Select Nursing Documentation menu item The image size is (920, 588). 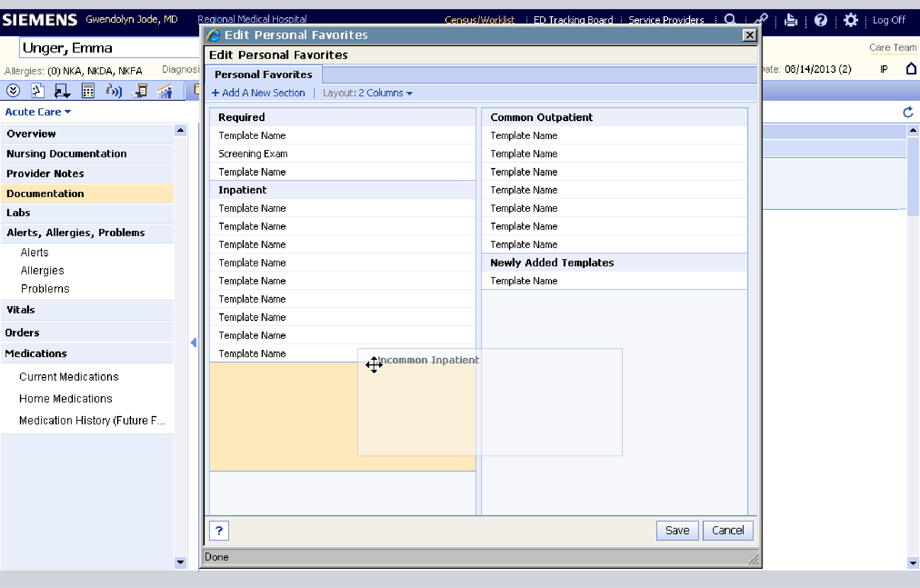point(67,154)
